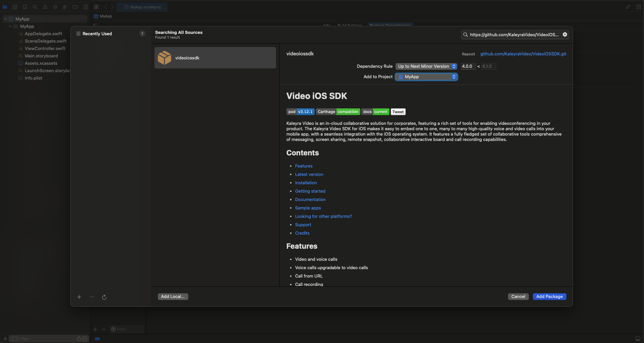Open the Latest version link

[309, 174]
